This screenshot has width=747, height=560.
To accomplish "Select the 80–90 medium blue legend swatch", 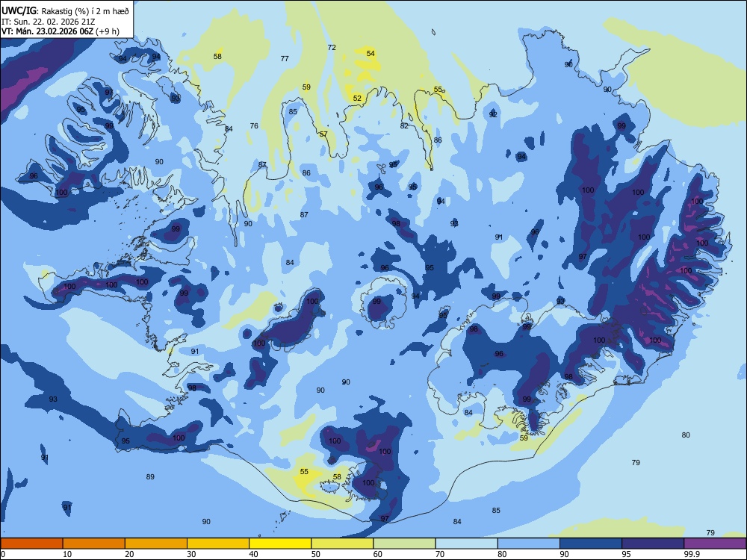I will (529, 544).
